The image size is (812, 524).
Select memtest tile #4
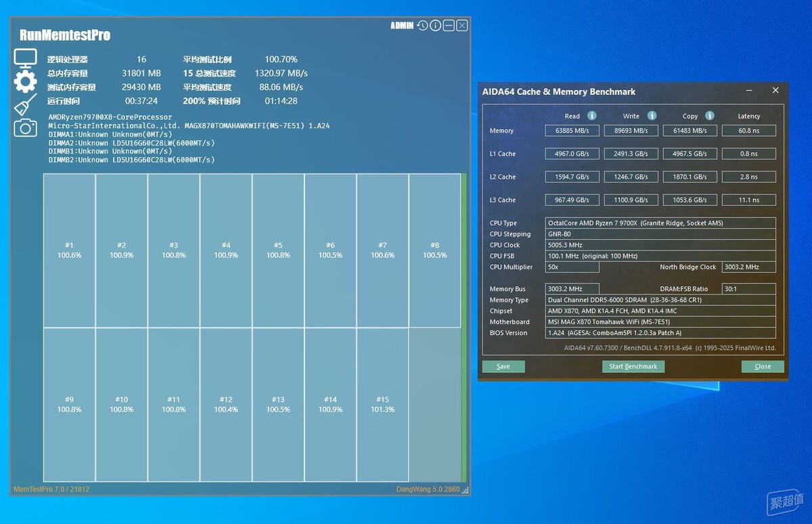click(x=225, y=250)
